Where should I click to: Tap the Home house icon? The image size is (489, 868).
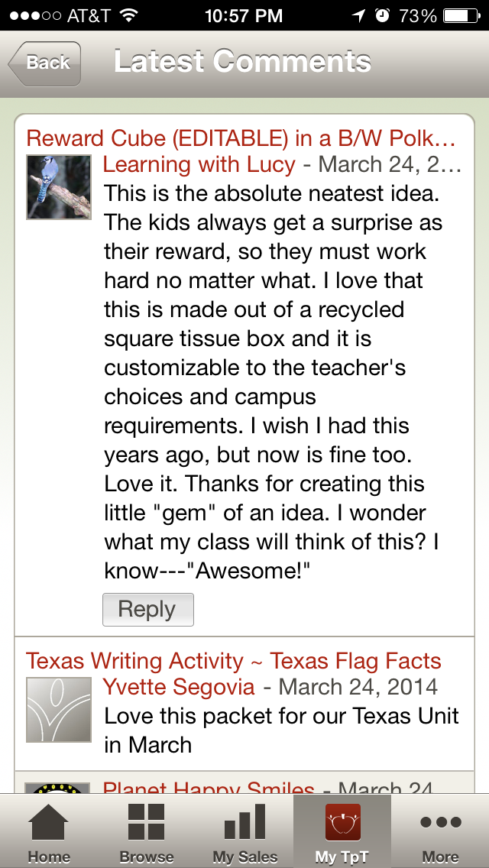[x=48, y=824]
